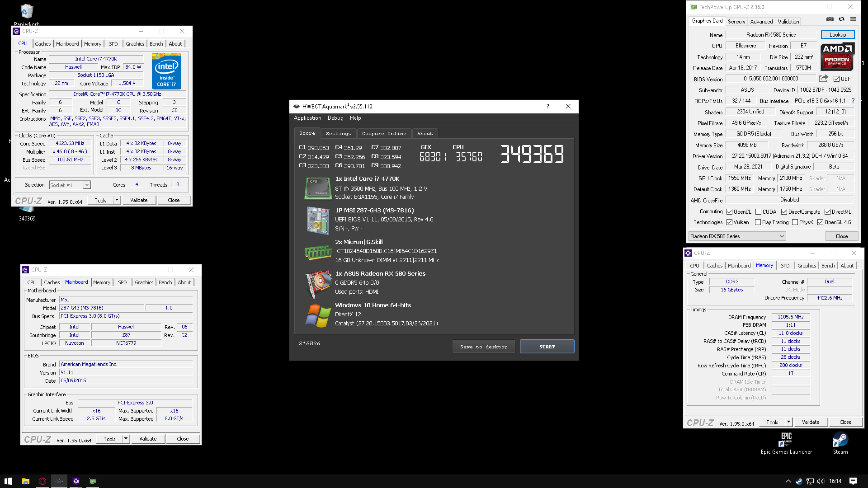Select the Steam desktop shortcut icon
The image size is (868, 488).
point(840,443)
